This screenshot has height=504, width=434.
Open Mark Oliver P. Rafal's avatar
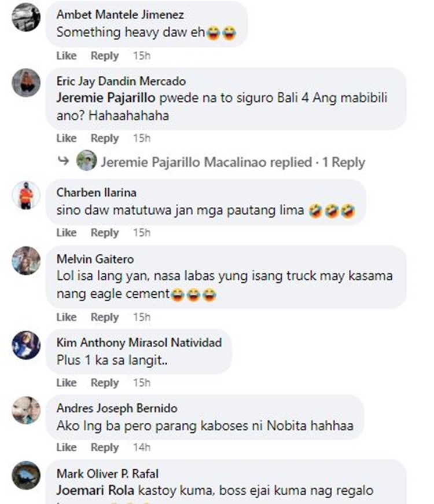pos(26,476)
